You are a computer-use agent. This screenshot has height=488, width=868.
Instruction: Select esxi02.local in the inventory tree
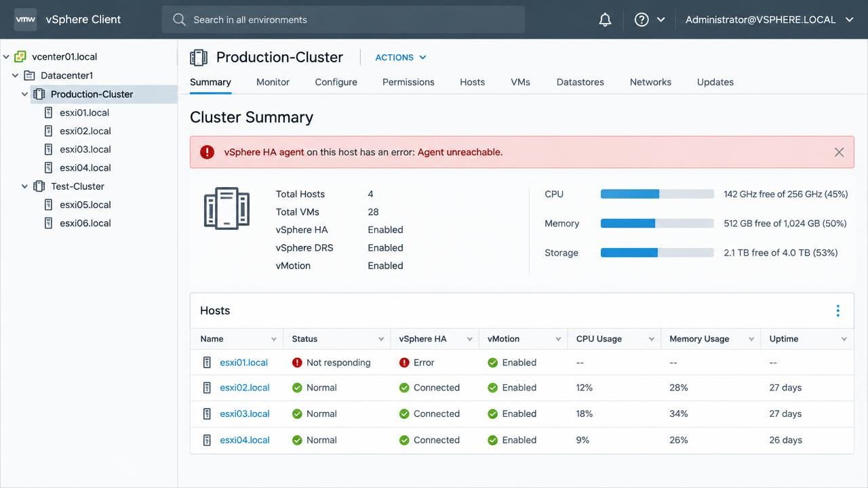click(85, 131)
